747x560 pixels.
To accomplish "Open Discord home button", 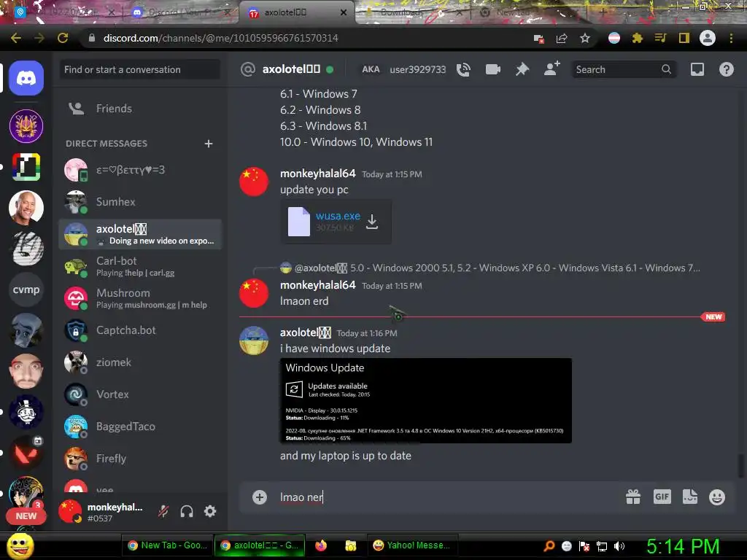I will [26, 78].
